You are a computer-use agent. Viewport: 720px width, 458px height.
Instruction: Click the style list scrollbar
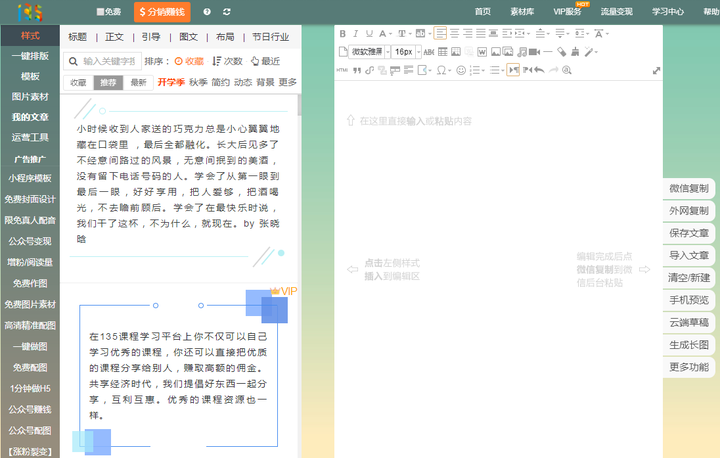299,105
